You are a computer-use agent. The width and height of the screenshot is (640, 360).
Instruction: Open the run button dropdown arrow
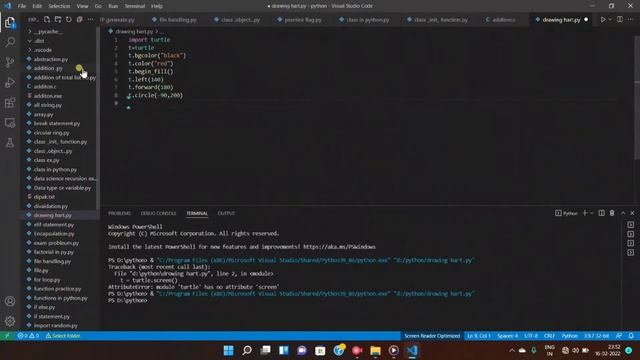(610, 20)
